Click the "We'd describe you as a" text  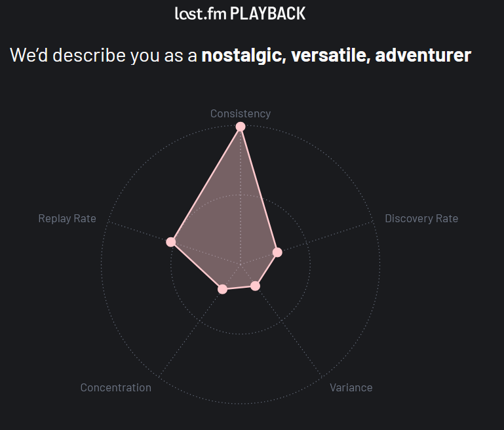[104, 55]
